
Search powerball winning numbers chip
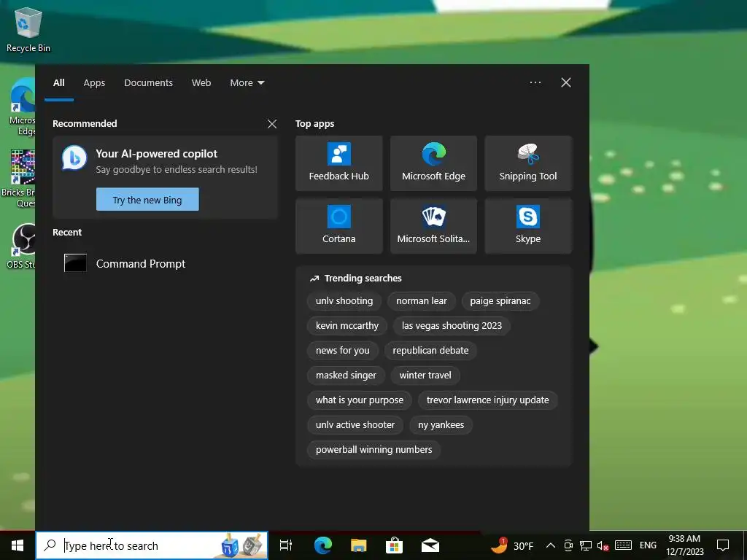pos(374,449)
